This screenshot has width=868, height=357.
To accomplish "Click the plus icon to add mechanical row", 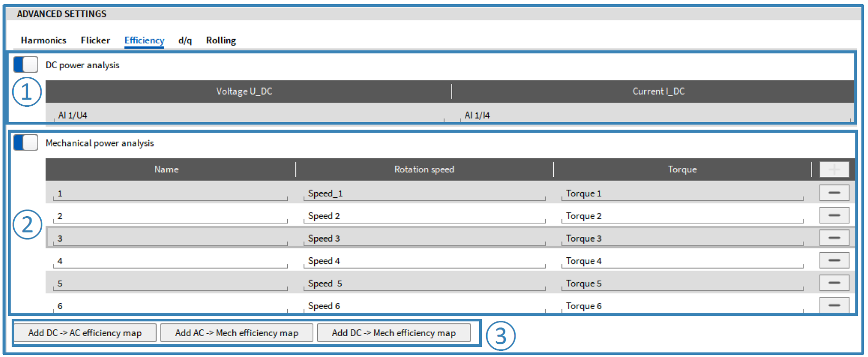I will [834, 169].
